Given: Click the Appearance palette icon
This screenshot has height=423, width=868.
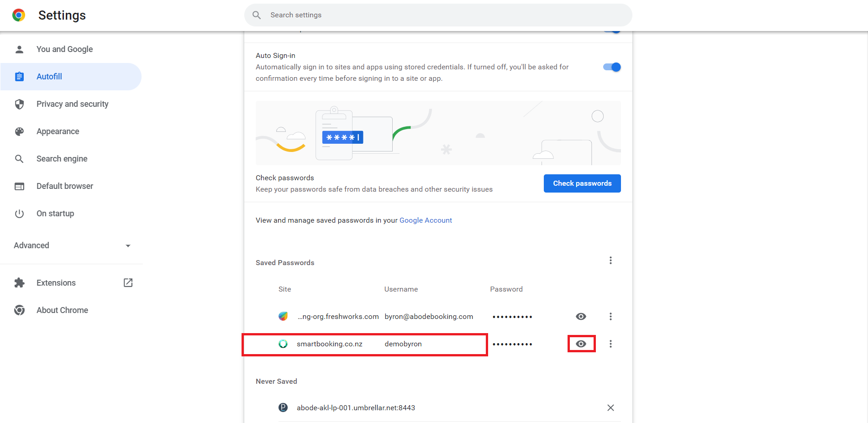Looking at the screenshot, I should pos(19,131).
